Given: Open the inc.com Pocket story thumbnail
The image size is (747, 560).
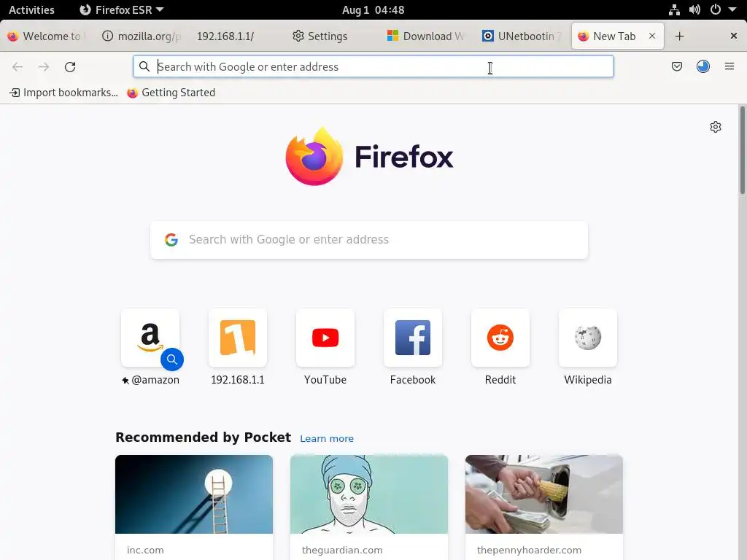Looking at the screenshot, I should [x=194, y=494].
